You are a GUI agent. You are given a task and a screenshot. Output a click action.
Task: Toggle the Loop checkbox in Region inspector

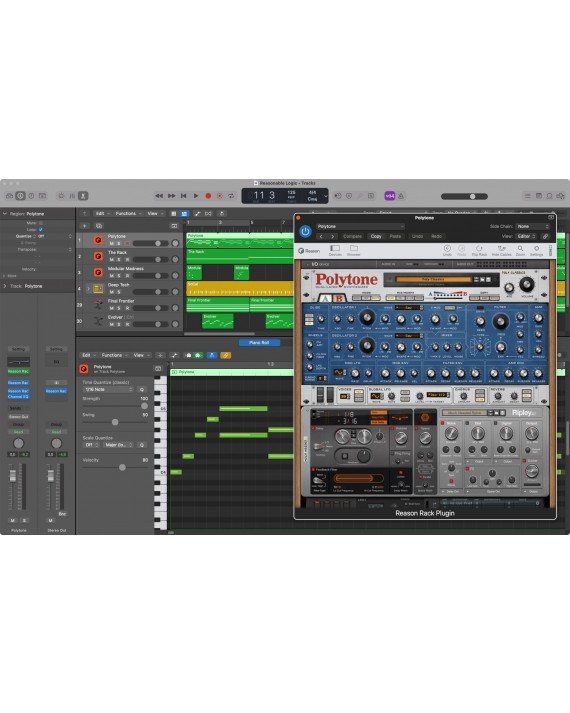40,230
